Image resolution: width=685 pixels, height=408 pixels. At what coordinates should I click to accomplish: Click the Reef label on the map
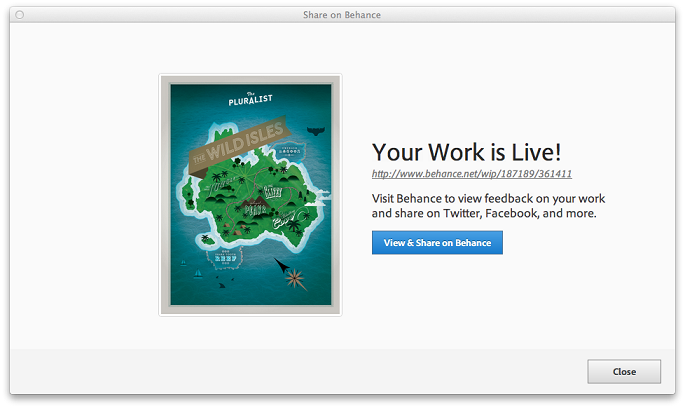click(x=225, y=258)
